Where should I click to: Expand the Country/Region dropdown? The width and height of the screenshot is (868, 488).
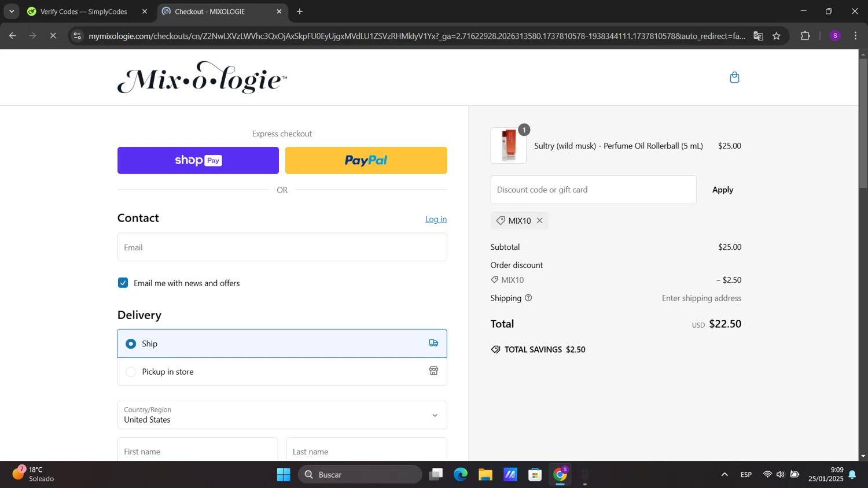(x=282, y=415)
